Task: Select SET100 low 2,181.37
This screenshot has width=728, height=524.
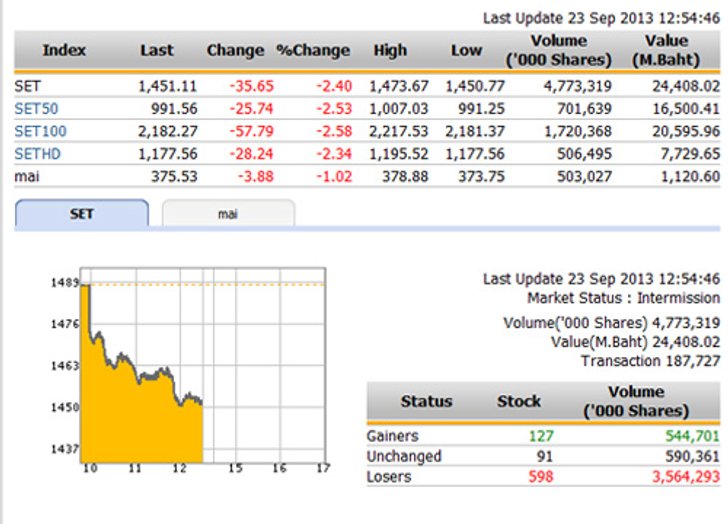Action: pyautogui.click(x=474, y=131)
